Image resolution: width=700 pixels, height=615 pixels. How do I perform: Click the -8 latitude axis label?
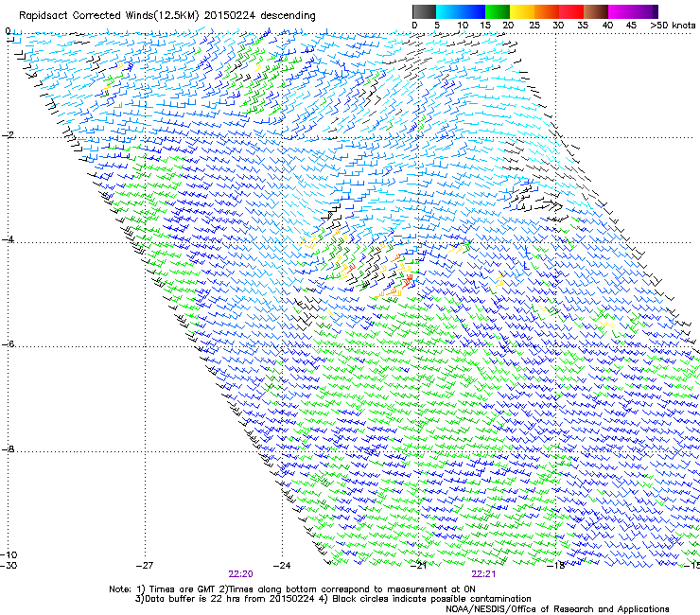pyautogui.click(x=8, y=449)
